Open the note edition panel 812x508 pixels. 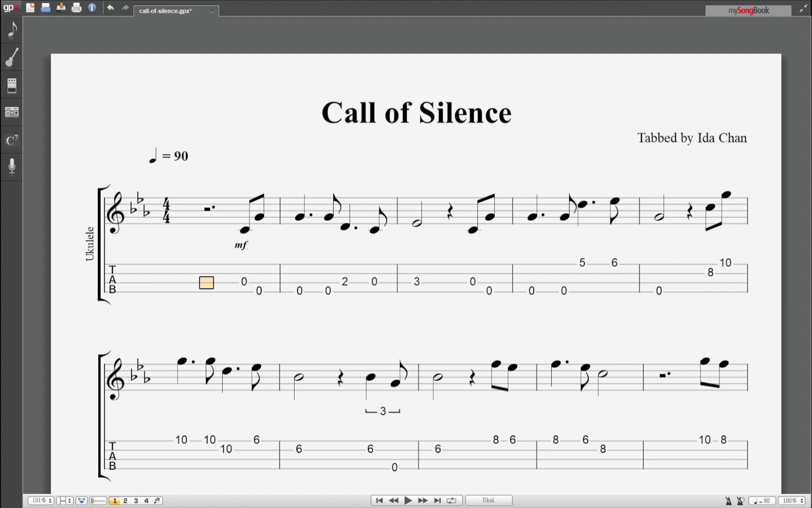[x=12, y=29]
